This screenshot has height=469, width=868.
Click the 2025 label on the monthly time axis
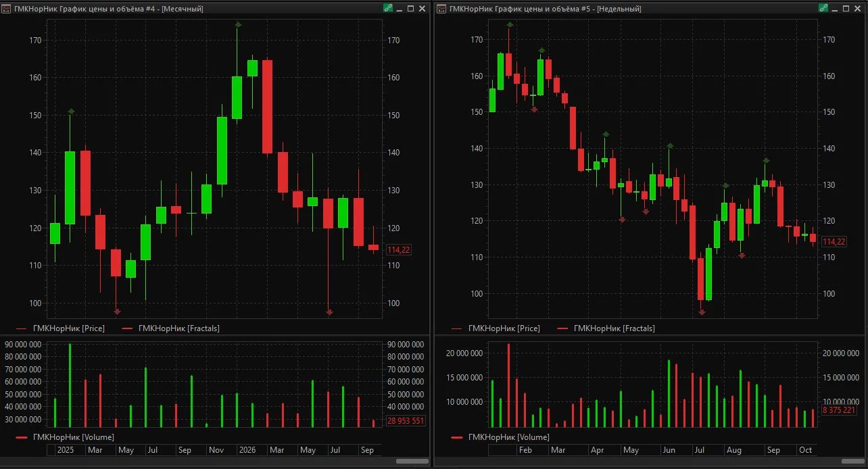click(66, 450)
